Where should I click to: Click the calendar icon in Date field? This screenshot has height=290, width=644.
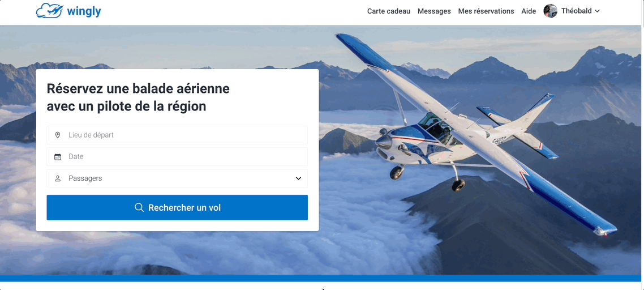(x=58, y=157)
